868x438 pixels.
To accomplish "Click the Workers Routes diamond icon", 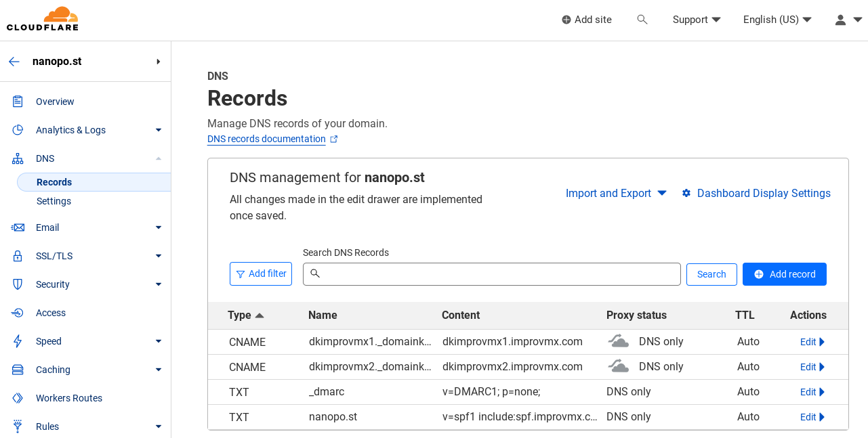I will click(18, 398).
